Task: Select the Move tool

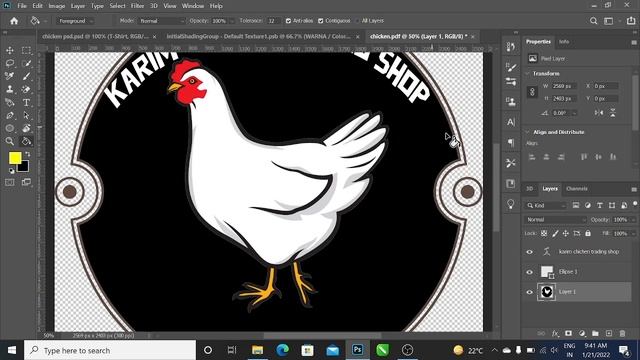Action: 10,50
